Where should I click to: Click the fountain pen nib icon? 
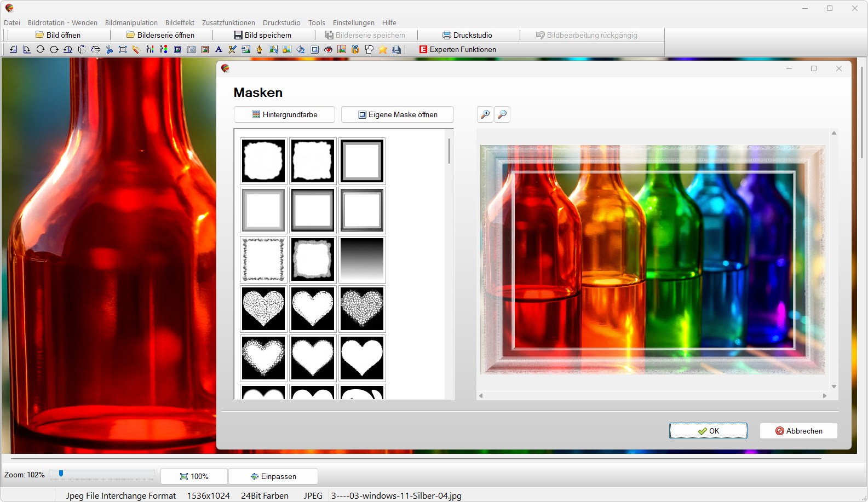(x=260, y=49)
